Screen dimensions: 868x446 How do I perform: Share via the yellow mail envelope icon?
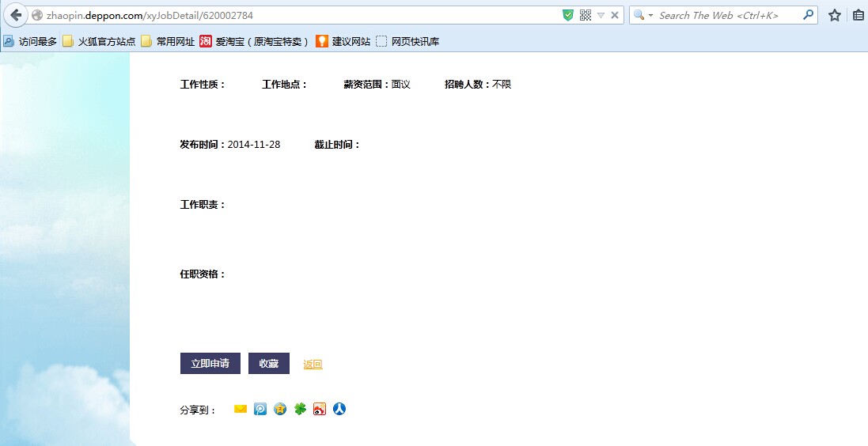(x=241, y=409)
